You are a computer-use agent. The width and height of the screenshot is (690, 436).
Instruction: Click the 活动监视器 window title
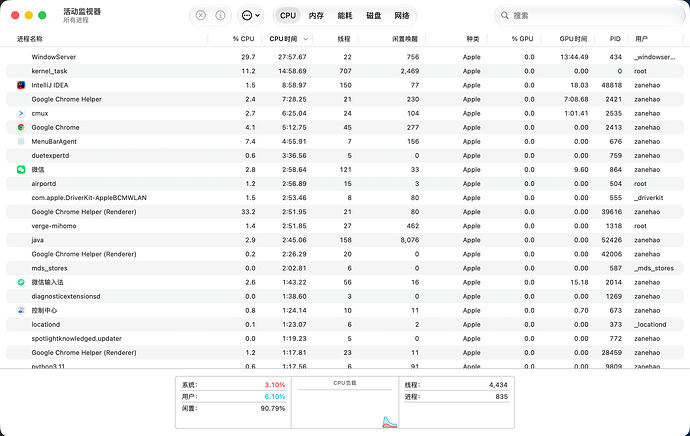click(x=82, y=11)
